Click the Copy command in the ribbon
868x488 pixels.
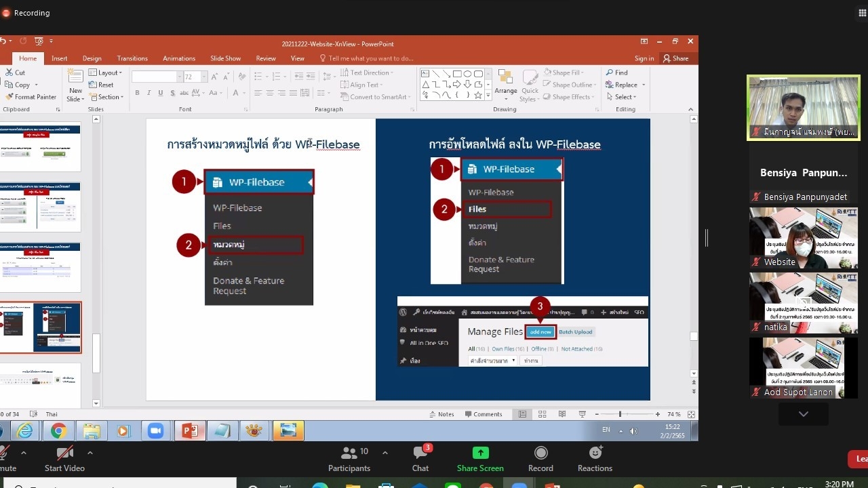tap(18, 85)
